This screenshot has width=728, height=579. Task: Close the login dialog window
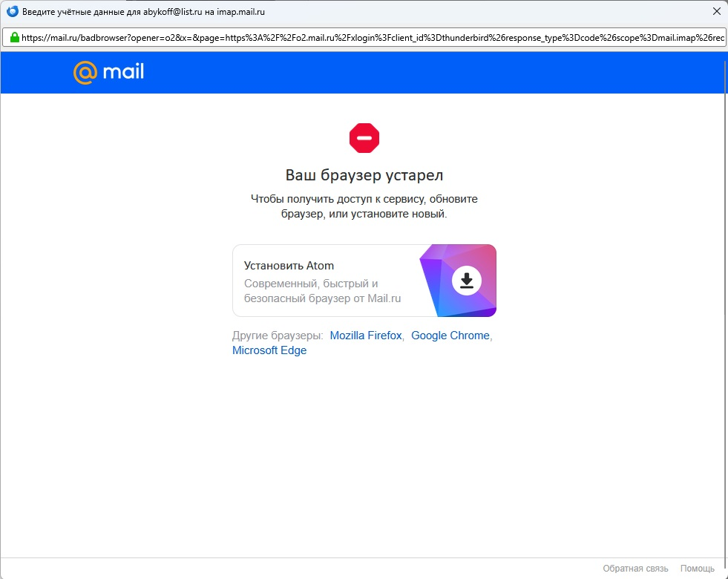tap(716, 12)
